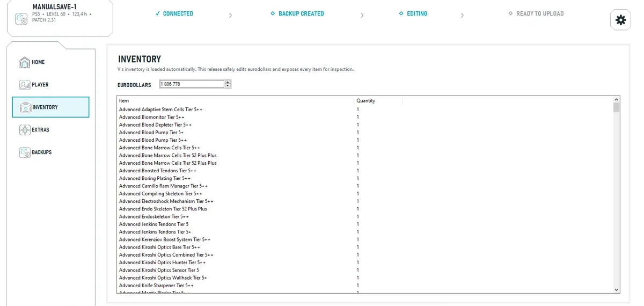
Task: Click the EURODOLLARS label
Action: pos(135,85)
